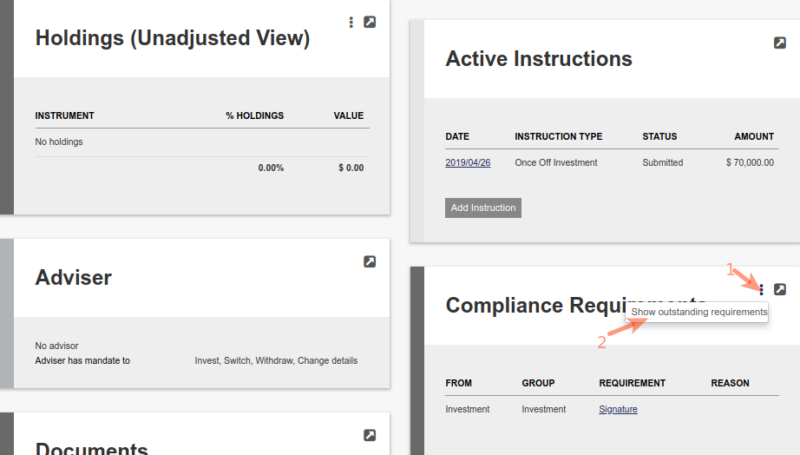
Task: Expand the Adviser panel to full view
Action: [x=370, y=262]
